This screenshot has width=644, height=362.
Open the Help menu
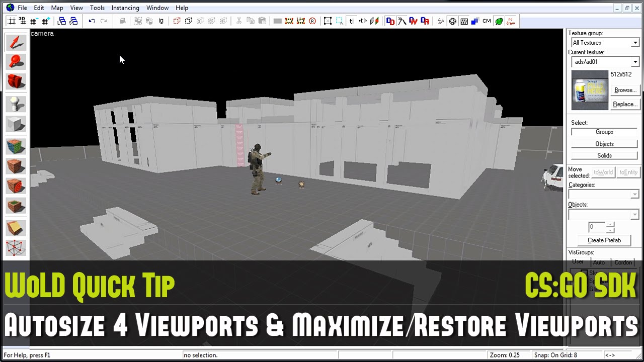click(182, 8)
